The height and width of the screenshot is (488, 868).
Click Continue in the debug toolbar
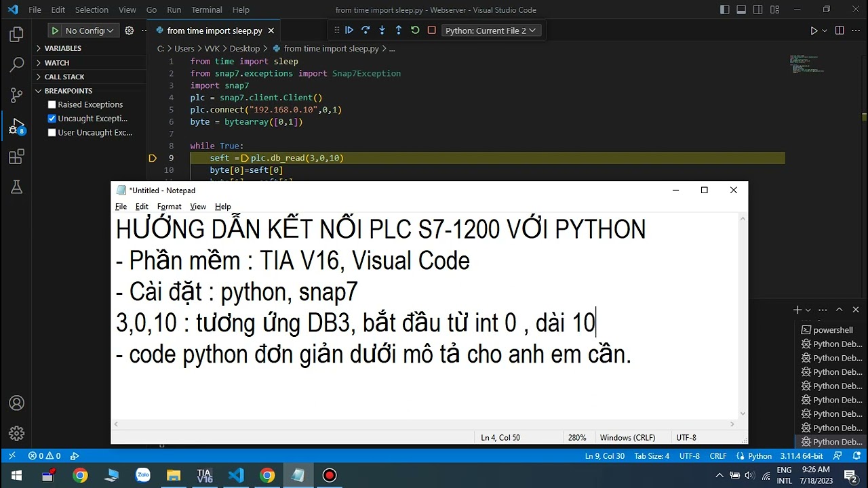pyautogui.click(x=349, y=30)
